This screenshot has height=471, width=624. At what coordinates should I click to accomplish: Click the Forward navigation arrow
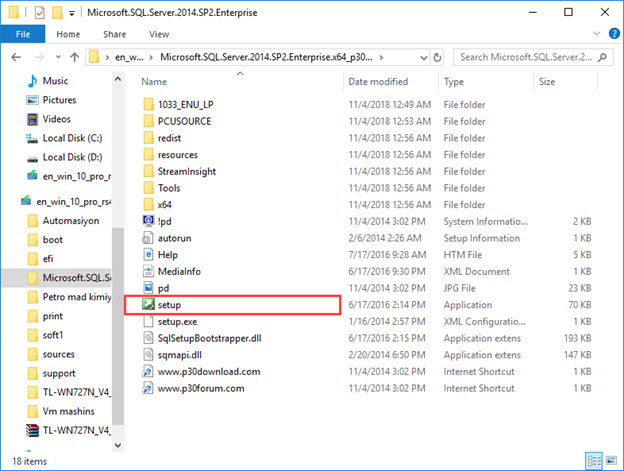tap(39, 58)
